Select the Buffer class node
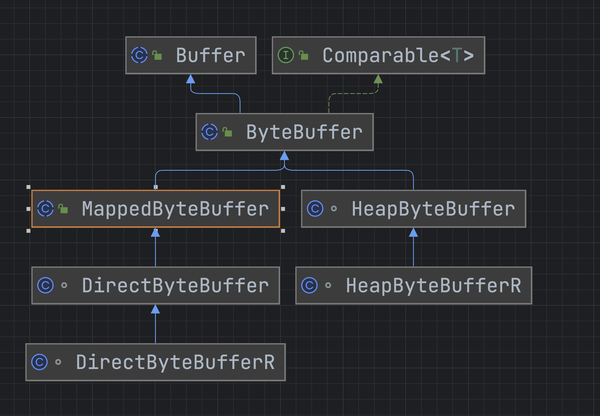Image resolution: width=600 pixels, height=416 pixels. (x=191, y=55)
